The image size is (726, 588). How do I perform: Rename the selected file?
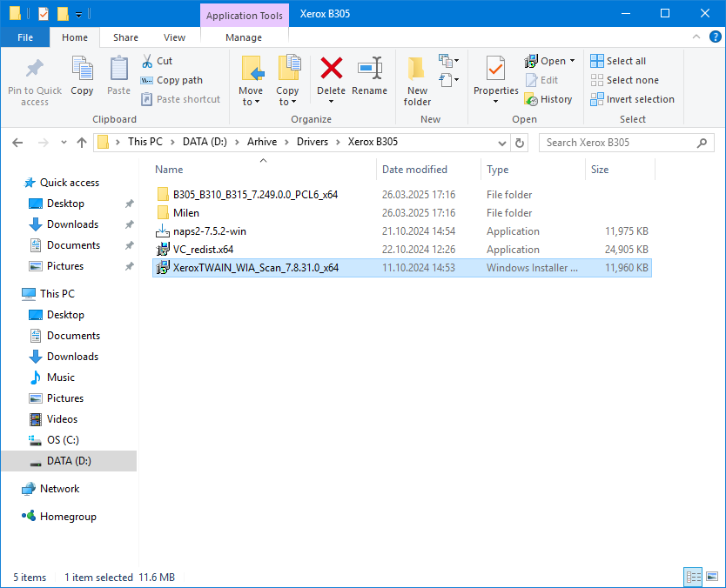click(x=369, y=76)
